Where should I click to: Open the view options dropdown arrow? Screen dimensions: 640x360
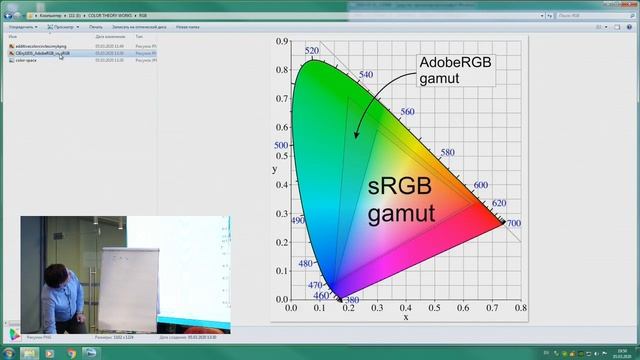point(606,27)
